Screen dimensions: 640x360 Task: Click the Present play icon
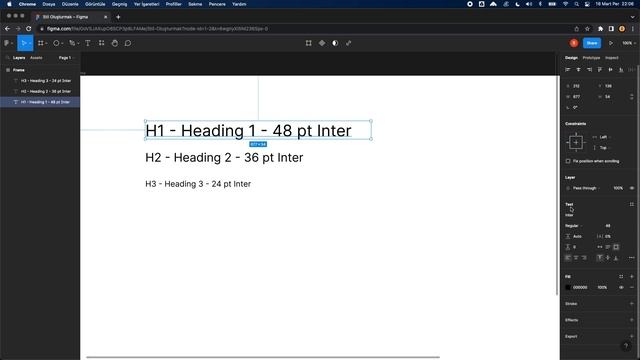coord(611,43)
